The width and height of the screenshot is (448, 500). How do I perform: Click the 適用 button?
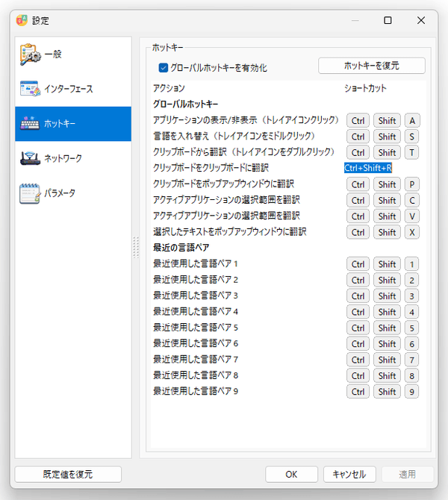pyautogui.click(x=408, y=474)
